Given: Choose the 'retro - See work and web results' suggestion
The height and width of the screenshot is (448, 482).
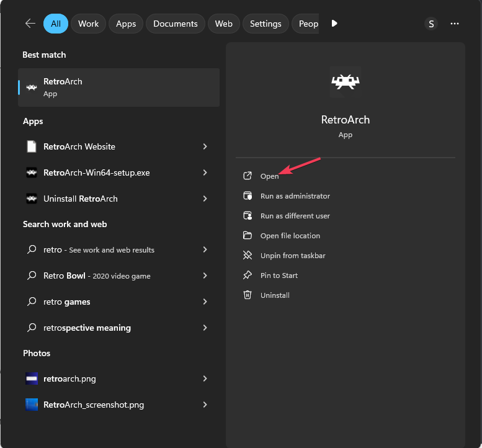Looking at the screenshot, I should pos(118,249).
